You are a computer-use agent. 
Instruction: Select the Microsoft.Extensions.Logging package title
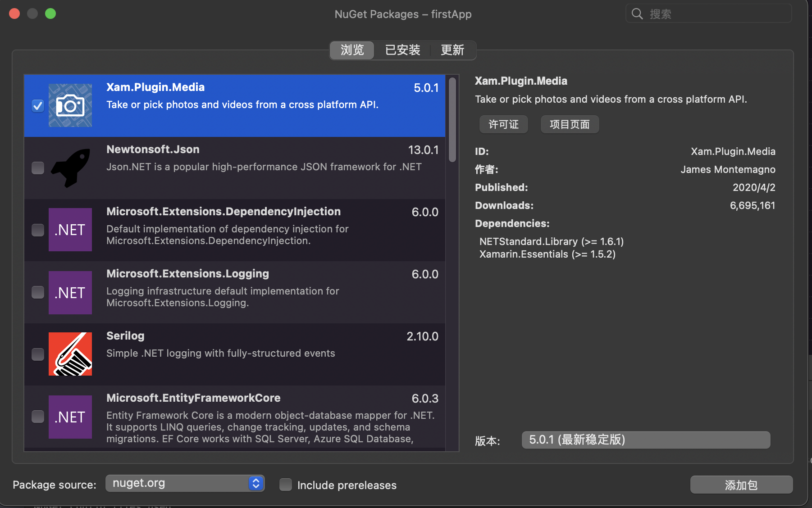pyautogui.click(x=187, y=274)
